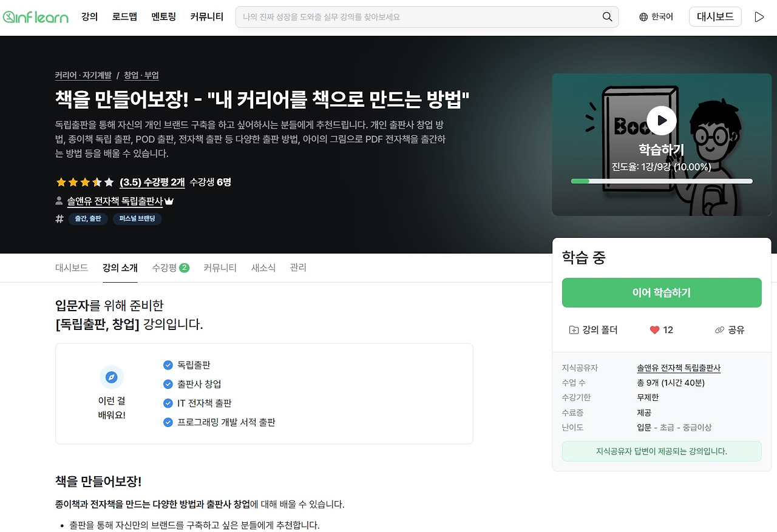Switch to the 대시보드 tab
This screenshot has width=777, height=532.
[x=72, y=268]
